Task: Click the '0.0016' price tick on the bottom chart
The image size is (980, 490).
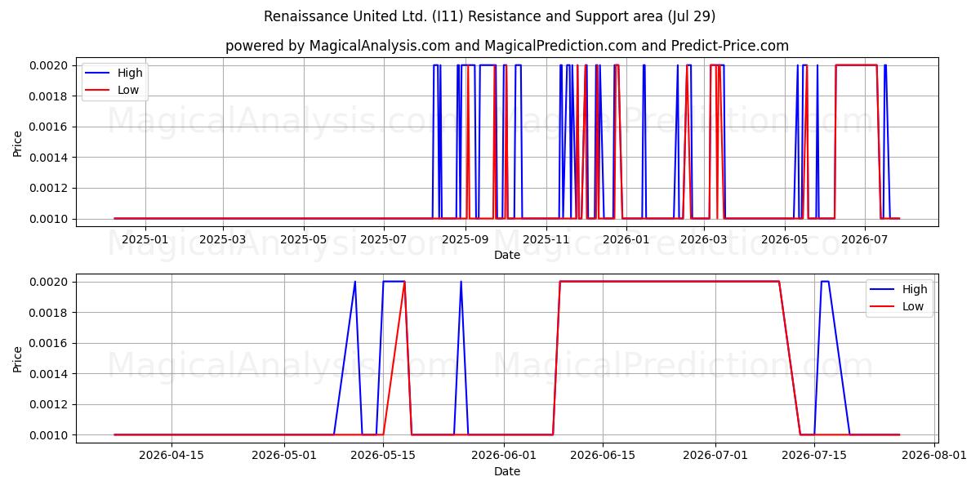Action: (x=51, y=343)
